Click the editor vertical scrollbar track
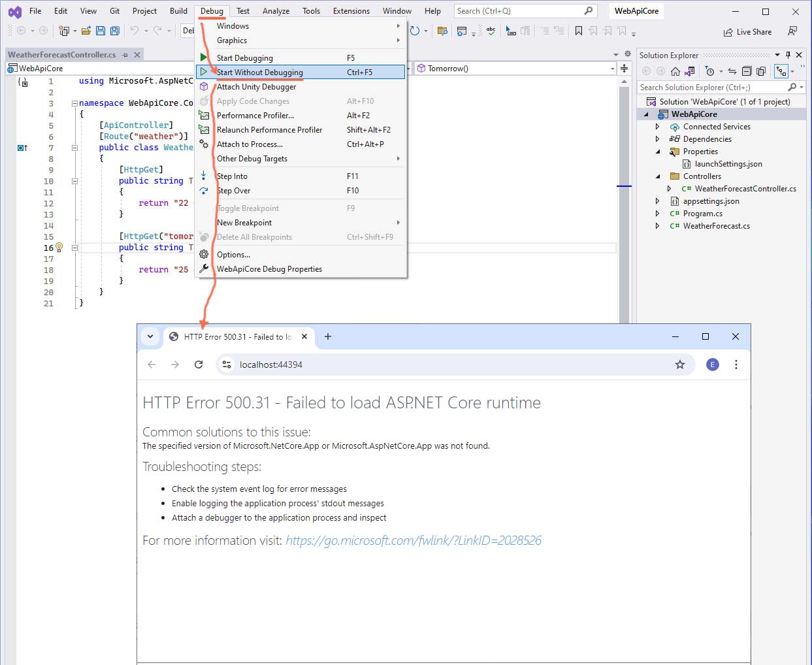812x665 pixels. (624, 248)
